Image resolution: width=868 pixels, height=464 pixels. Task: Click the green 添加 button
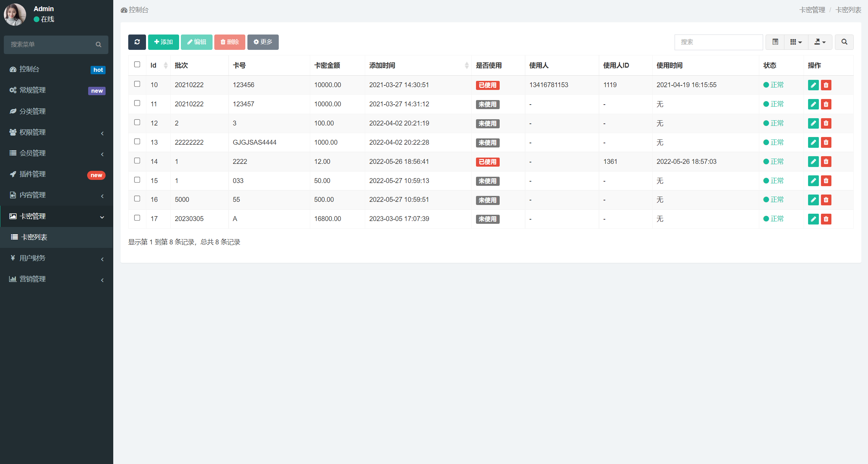click(163, 42)
